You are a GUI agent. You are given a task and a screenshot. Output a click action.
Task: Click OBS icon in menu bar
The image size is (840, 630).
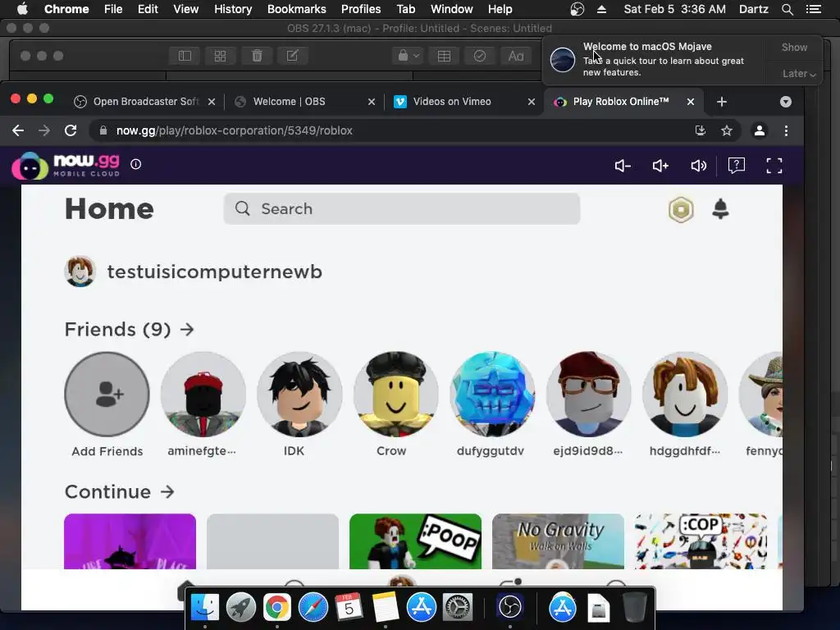(577, 9)
